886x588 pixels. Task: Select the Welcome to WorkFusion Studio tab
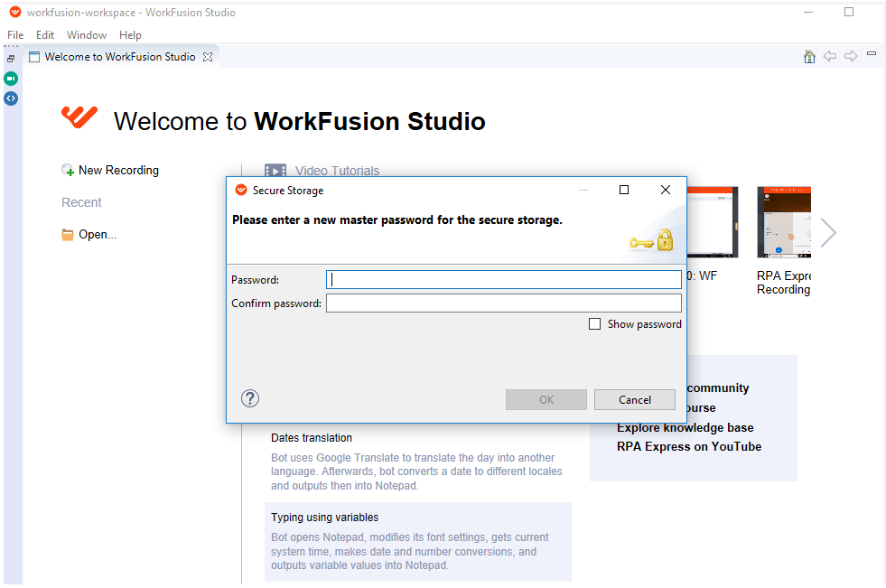pos(120,57)
